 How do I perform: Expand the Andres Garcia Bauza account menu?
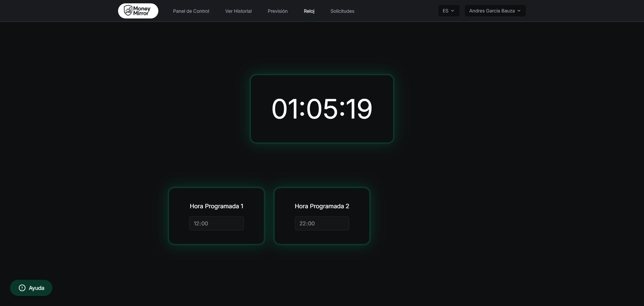(495, 11)
